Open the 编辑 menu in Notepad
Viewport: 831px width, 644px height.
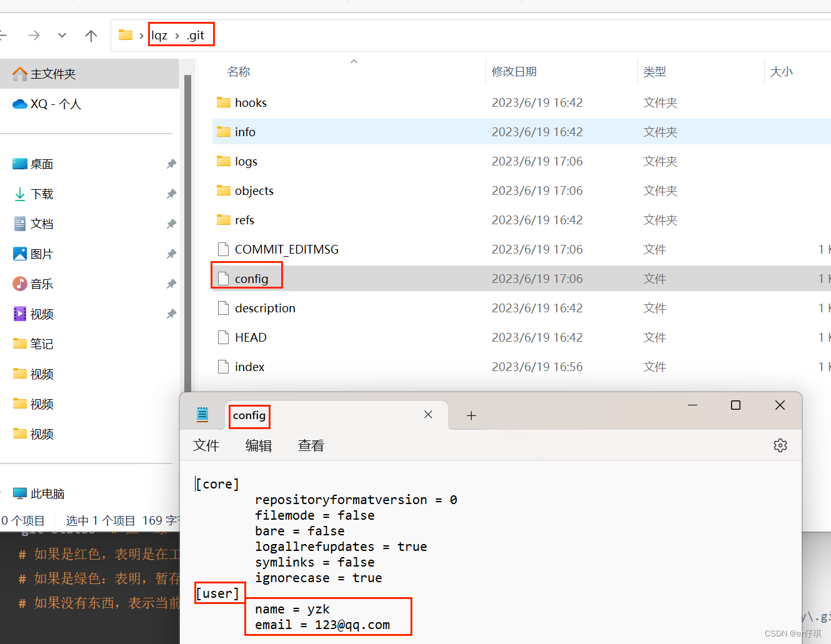coord(259,445)
